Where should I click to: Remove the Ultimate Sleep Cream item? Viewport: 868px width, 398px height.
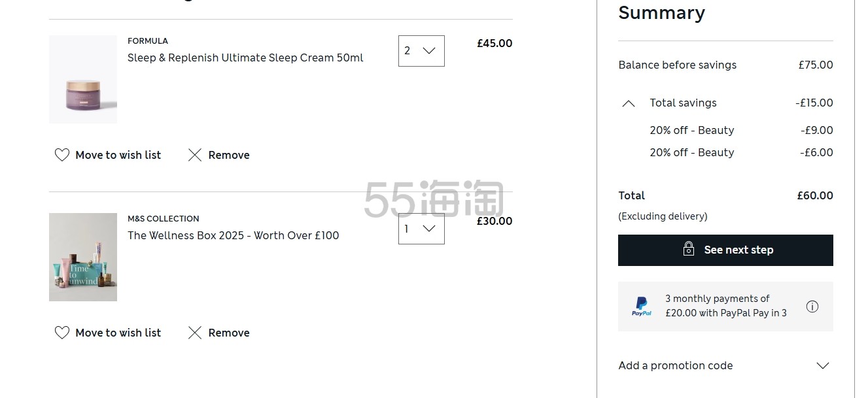pos(219,155)
